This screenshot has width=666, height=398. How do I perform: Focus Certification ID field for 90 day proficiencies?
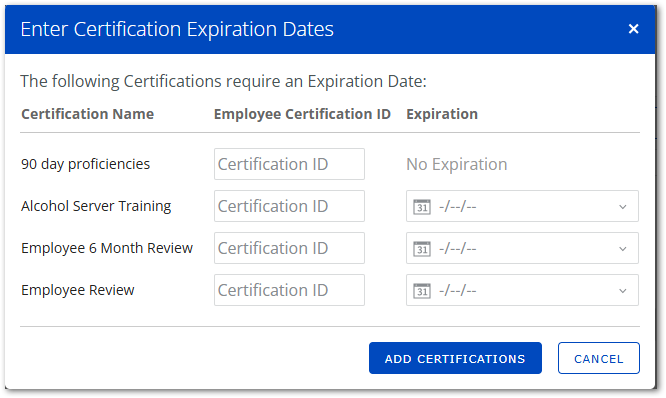coord(289,164)
